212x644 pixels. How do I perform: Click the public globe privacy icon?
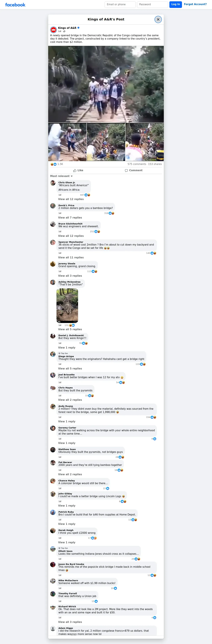[64, 31]
